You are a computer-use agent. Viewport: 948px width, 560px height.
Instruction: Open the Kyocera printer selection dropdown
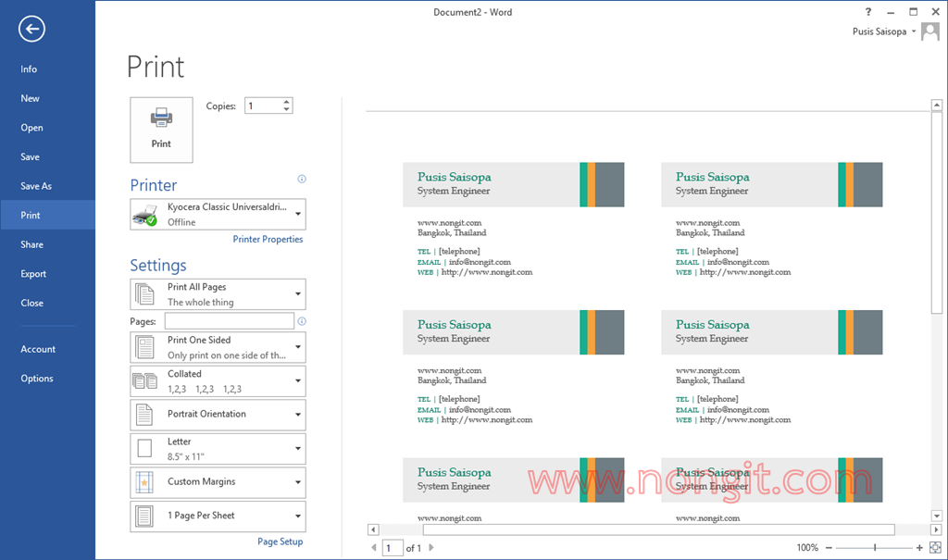pyautogui.click(x=298, y=214)
